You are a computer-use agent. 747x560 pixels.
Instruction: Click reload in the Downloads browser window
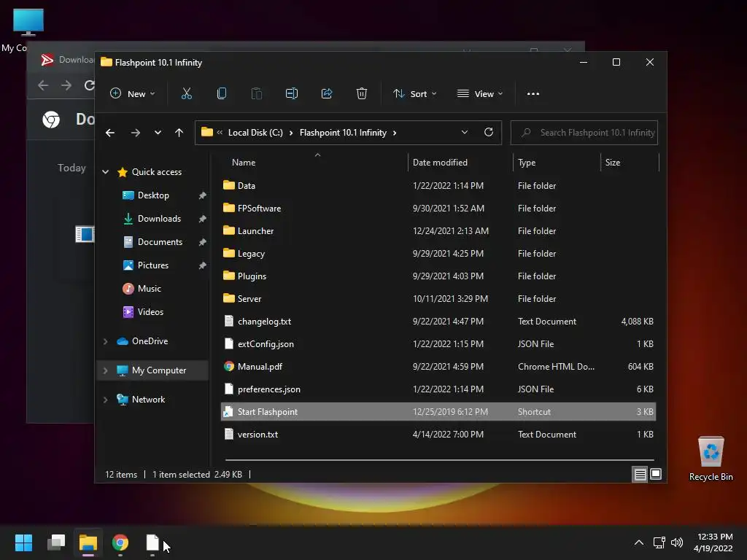tap(89, 86)
